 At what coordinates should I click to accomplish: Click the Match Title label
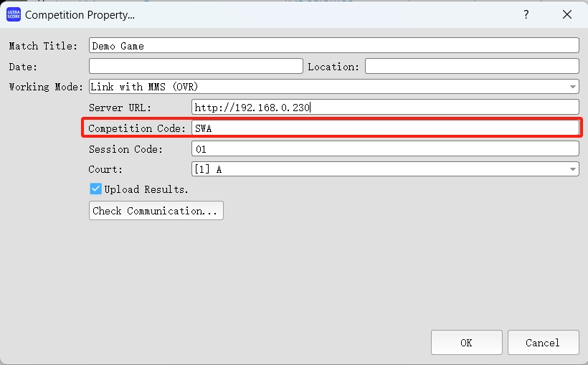[43, 46]
